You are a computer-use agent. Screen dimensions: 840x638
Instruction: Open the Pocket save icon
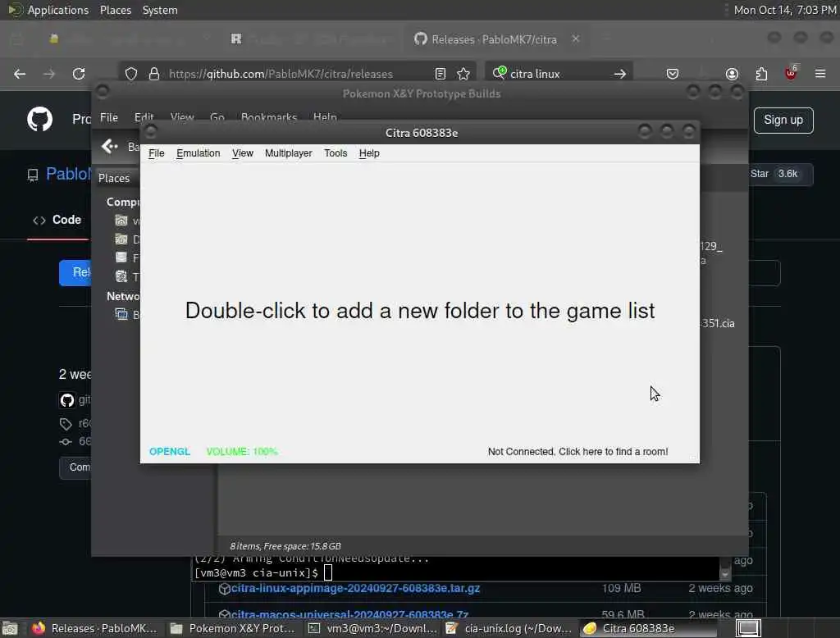(x=673, y=74)
